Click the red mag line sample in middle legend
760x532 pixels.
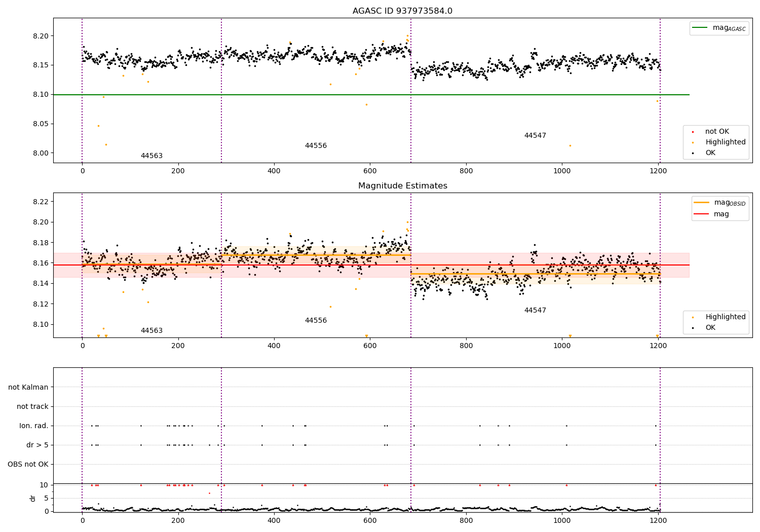[702, 214]
